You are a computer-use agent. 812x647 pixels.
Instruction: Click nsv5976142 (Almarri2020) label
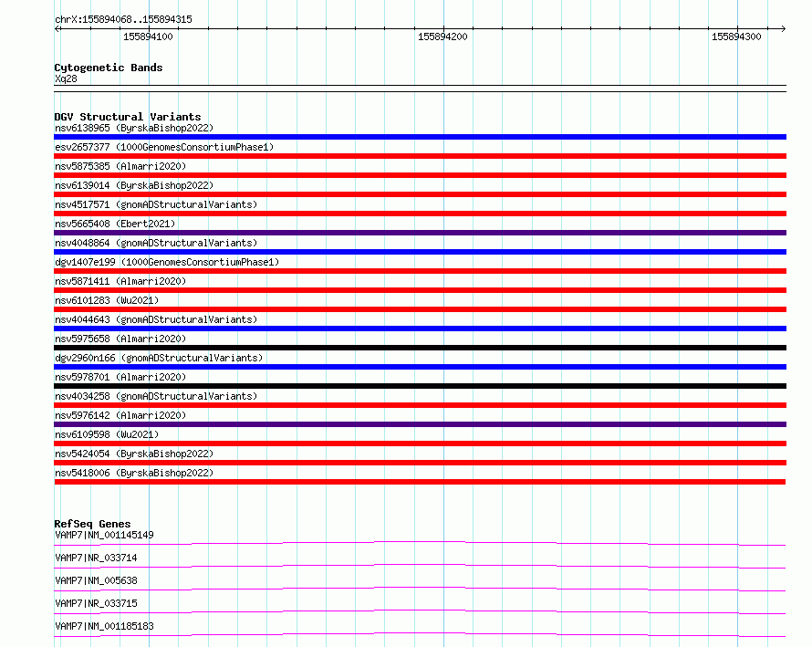(120, 415)
